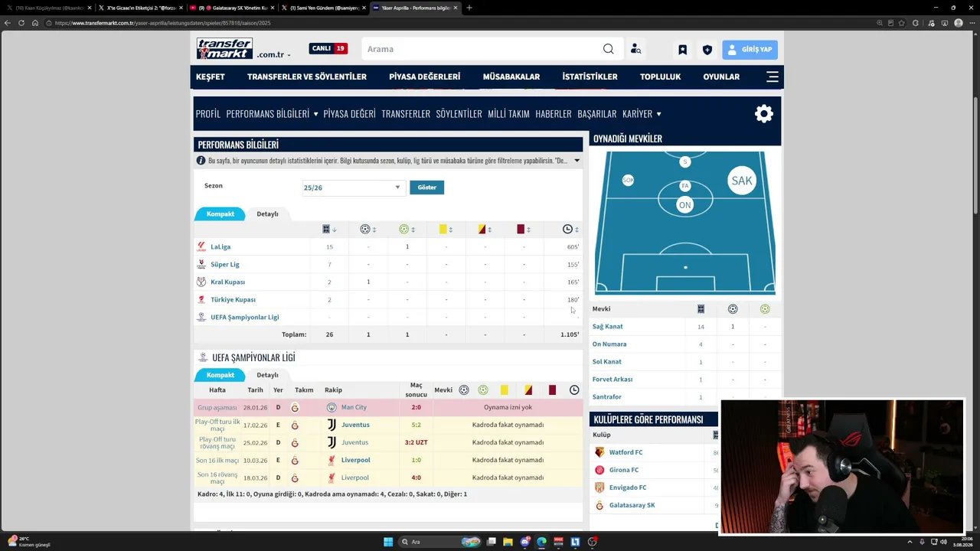Open UEFA Şampiyonlar Ligi link in summary table

pyautogui.click(x=244, y=318)
